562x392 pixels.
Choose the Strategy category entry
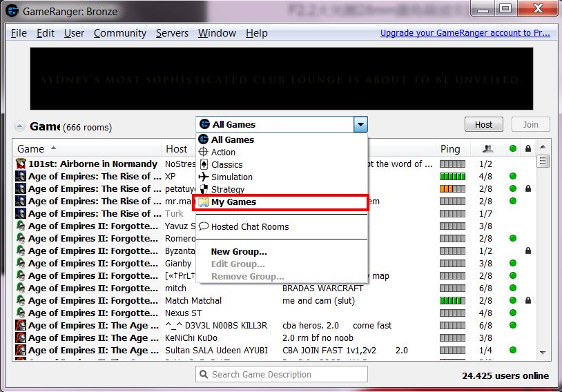pyautogui.click(x=282, y=189)
